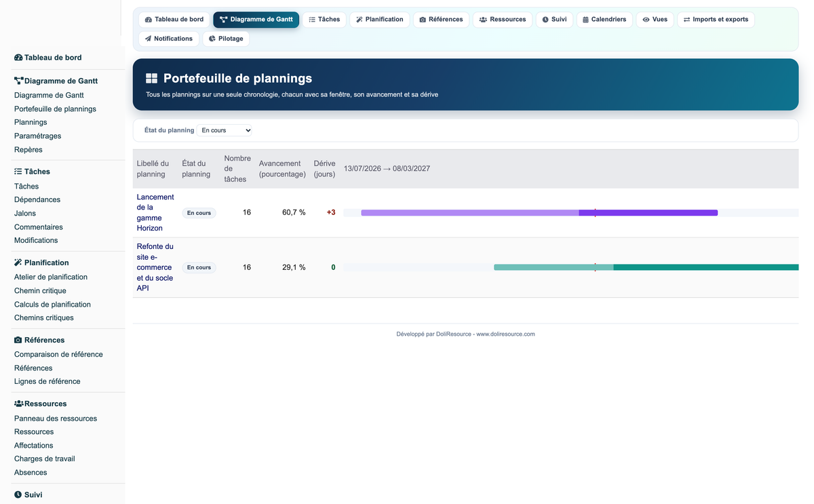
Task: Open Commentaires in the sidebar
Action: [39, 227]
